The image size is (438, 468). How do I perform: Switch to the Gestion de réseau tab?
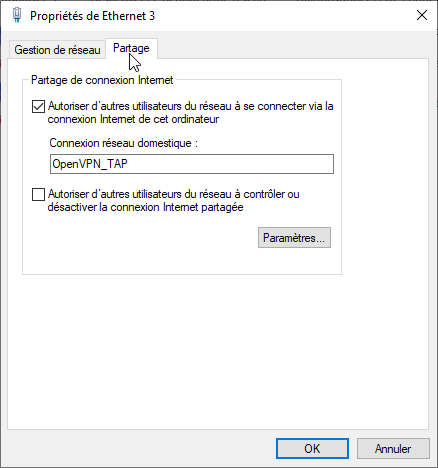coord(57,50)
